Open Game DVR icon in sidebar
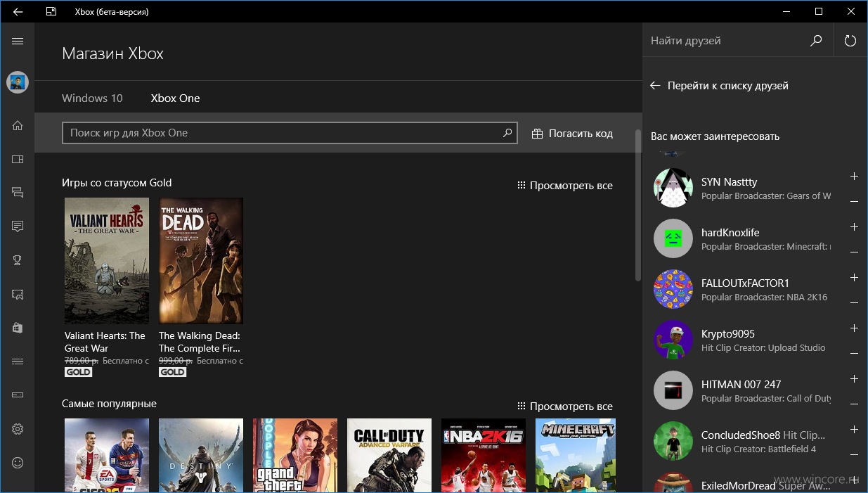Viewport: 868px width, 493px height. pos(18,294)
